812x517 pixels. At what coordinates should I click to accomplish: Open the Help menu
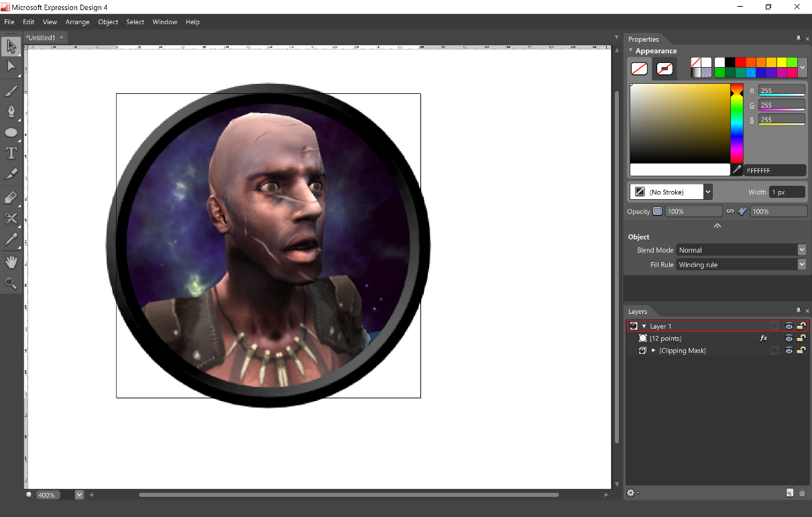pyautogui.click(x=193, y=22)
